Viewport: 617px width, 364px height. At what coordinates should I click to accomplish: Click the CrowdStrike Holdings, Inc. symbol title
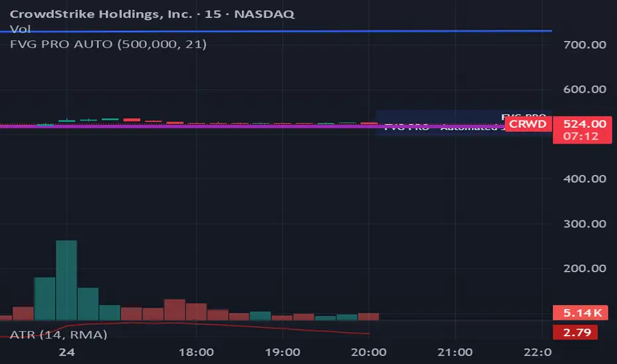(x=152, y=14)
